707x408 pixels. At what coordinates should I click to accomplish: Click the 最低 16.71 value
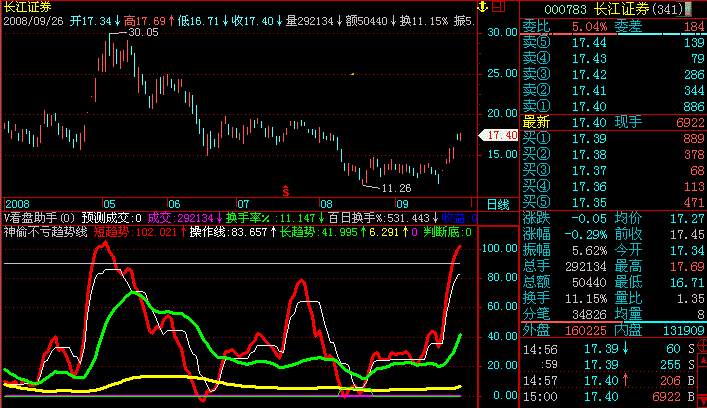pyautogui.click(x=687, y=282)
